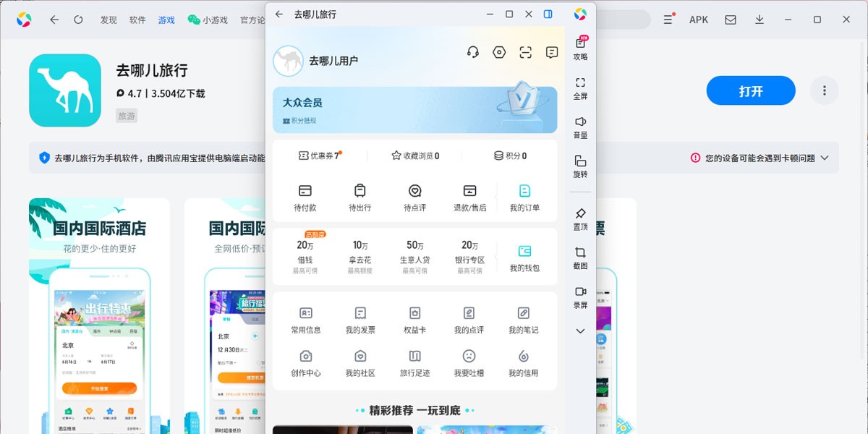Open 截图 screenshot tool in sidebar
The image size is (868, 434).
coord(579,257)
